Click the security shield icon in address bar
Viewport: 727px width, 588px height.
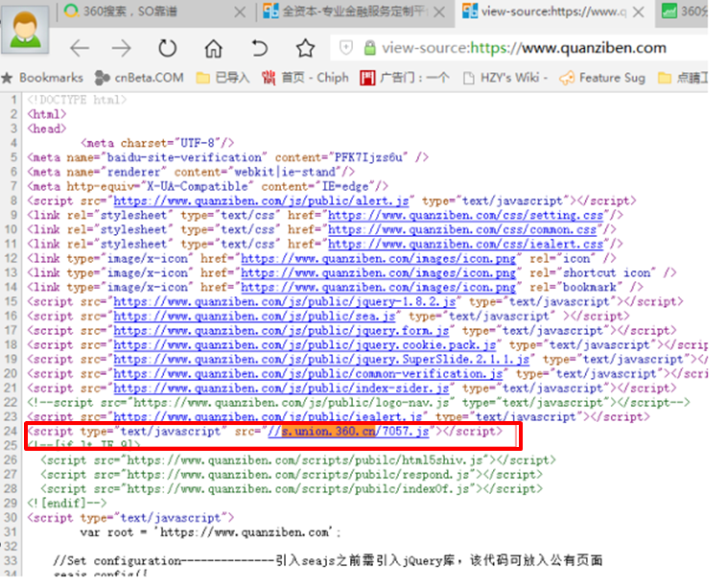pyautogui.click(x=345, y=48)
